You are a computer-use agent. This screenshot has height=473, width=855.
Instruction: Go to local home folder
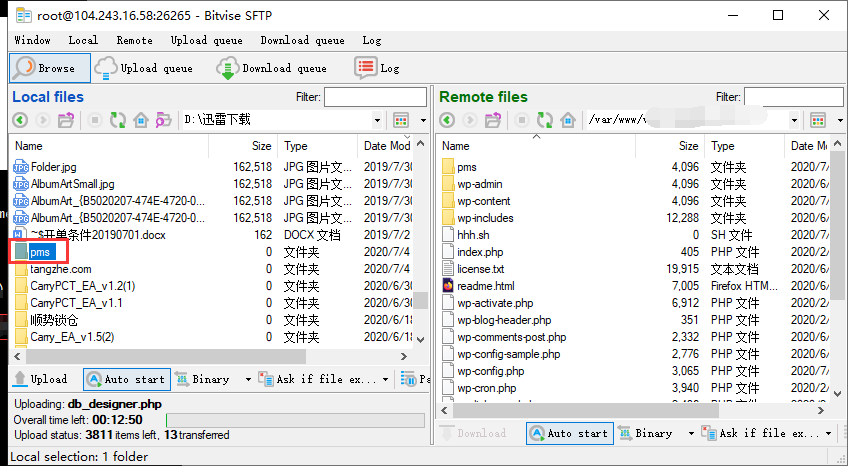pyautogui.click(x=141, y=120)
